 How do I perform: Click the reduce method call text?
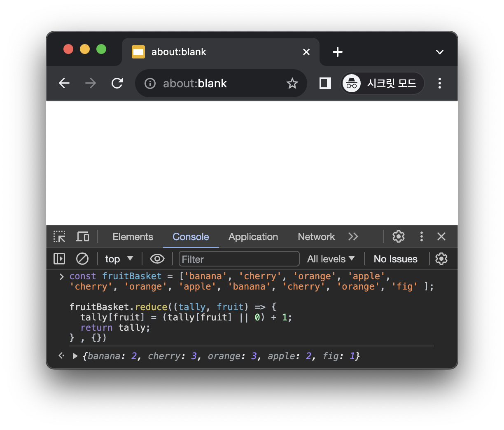click(x=151, y=307)
